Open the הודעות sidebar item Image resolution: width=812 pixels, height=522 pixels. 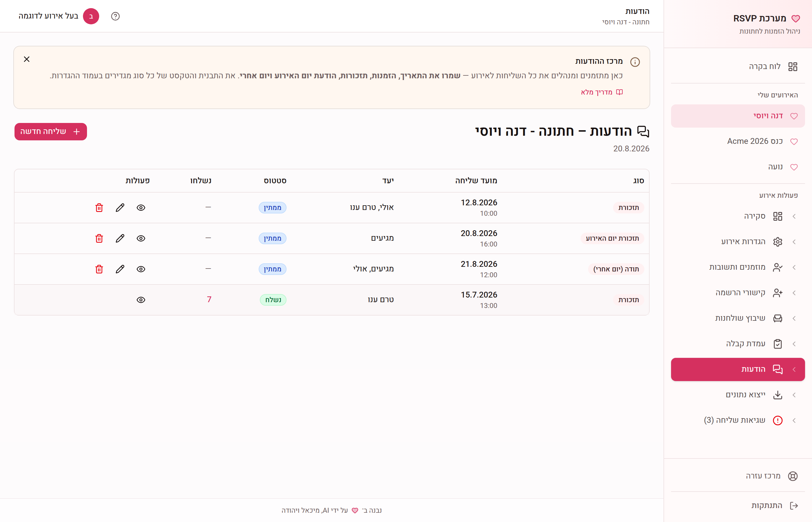pos(738,369)
